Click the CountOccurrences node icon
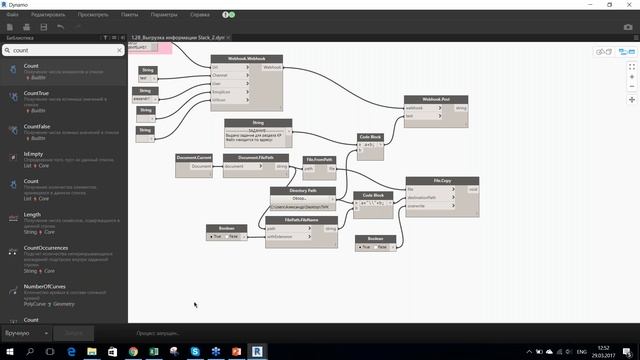This screenshot has height=360, width=640. (13, 251)
